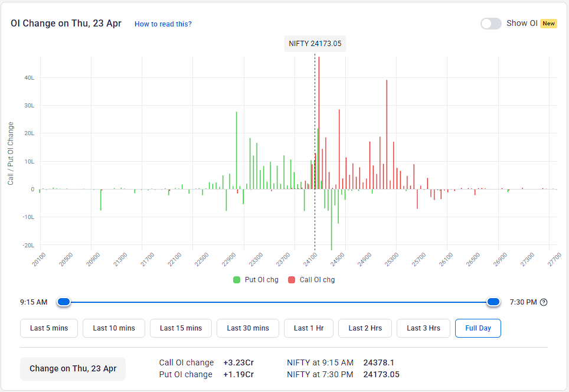Select the Last 3 Hrs filter
This screenshot has width=569, height=392.
423,328
